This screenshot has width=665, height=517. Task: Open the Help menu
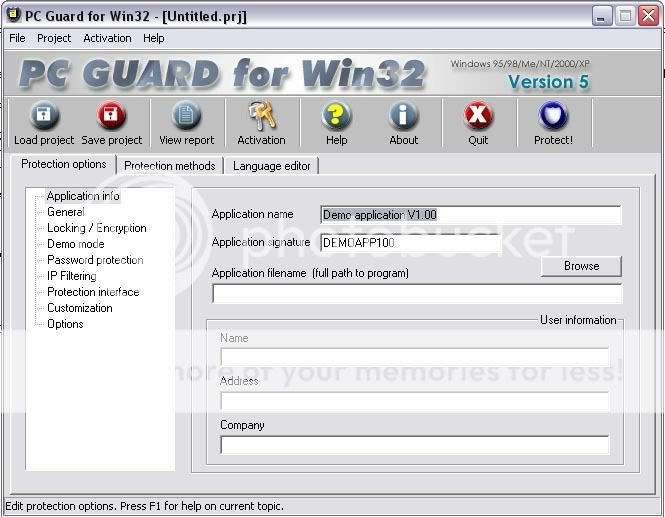(154, 38)
